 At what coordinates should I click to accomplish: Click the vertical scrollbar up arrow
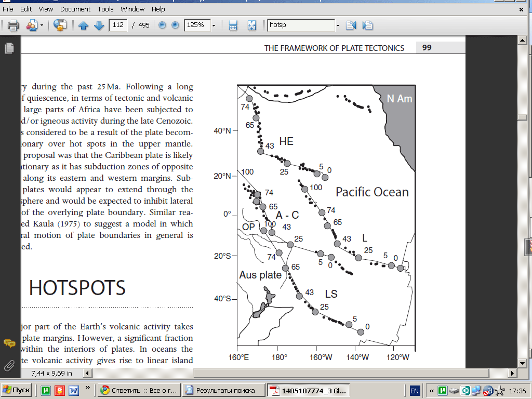(522, 41)
